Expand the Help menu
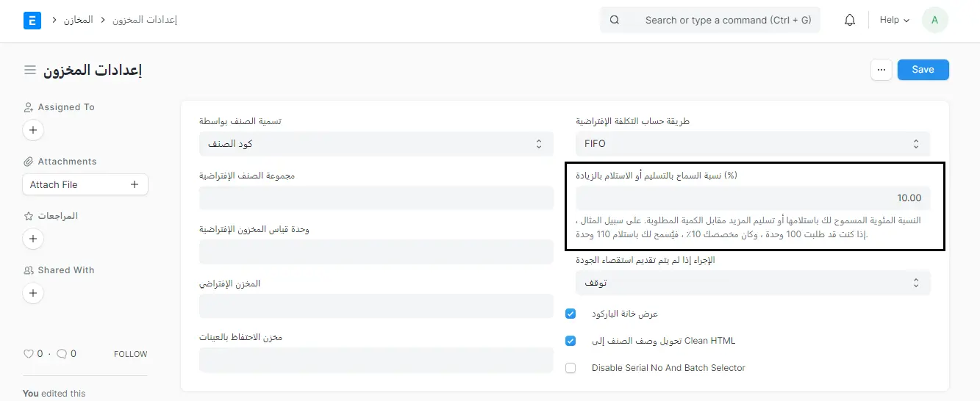This screenshot has width=980, height=401. click(x=894, y=20)
